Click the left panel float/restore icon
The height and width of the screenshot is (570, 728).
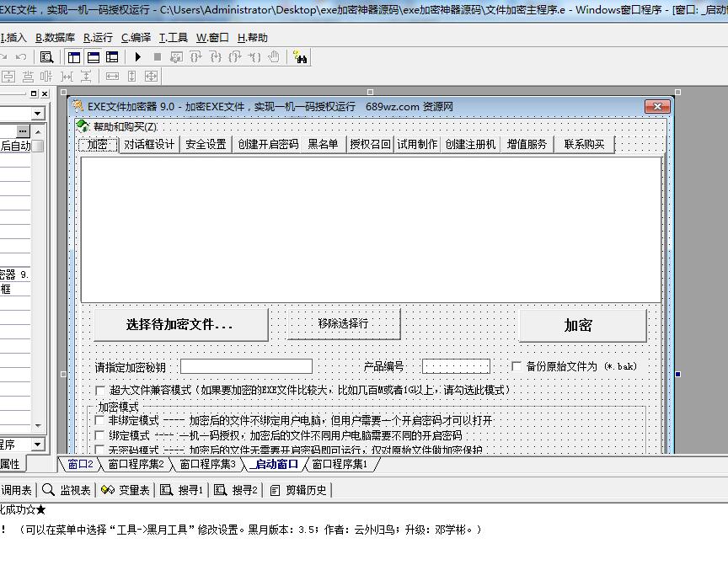click(x=34, y=94)
